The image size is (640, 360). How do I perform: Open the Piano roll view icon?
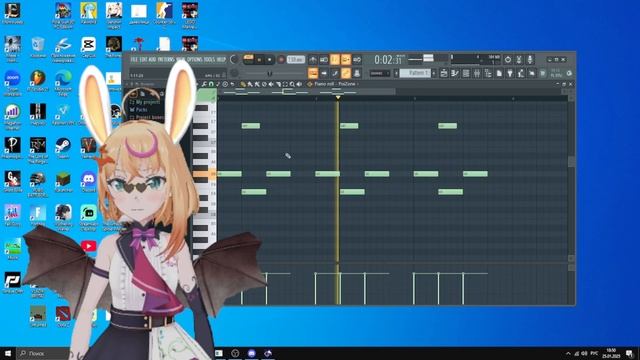(x=455, y=73)
